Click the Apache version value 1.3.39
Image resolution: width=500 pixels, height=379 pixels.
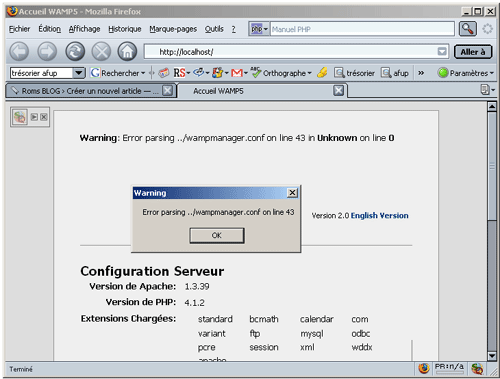[197, 286]
